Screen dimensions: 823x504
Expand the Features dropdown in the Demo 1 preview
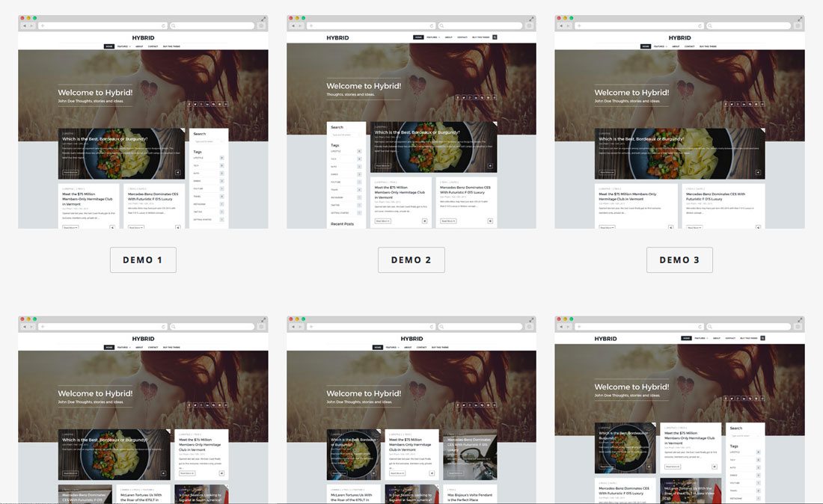click(x=124, y=46)
